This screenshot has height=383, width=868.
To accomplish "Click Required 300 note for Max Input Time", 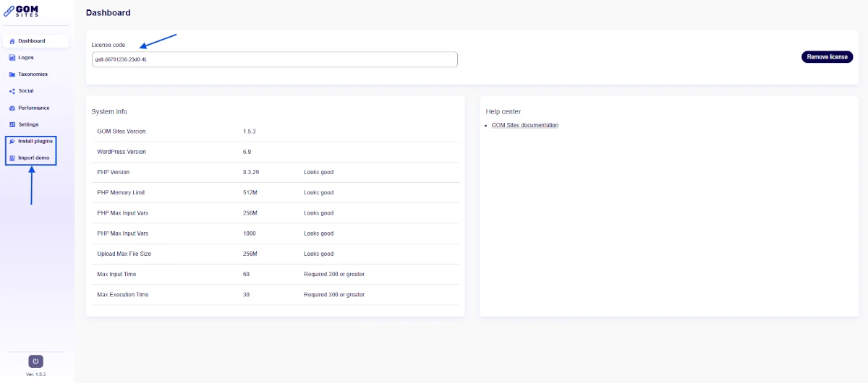I will [x=334, y=274].
